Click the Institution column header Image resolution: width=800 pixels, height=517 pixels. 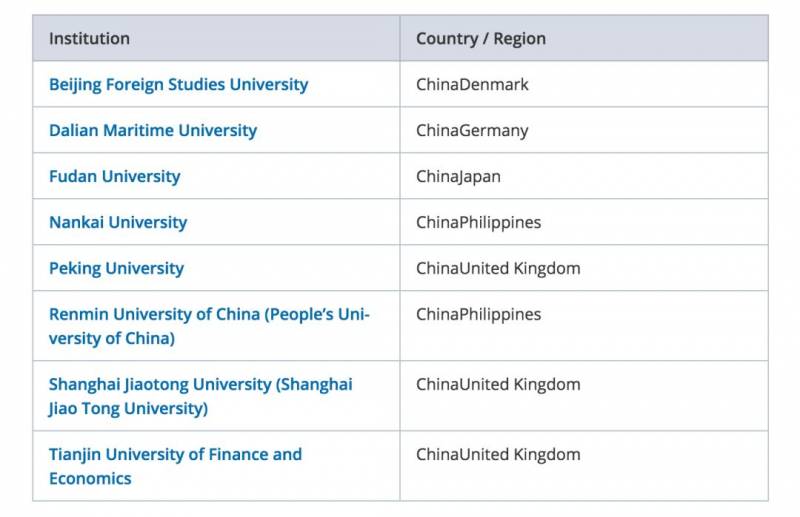[89, 39]
